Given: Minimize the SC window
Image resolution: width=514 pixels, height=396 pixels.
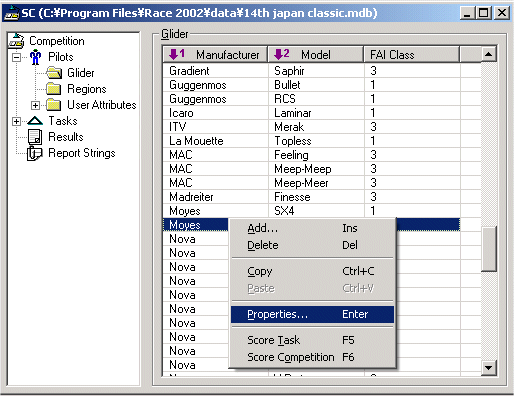Looking at the screenshot, I should [x=468, y=13].
